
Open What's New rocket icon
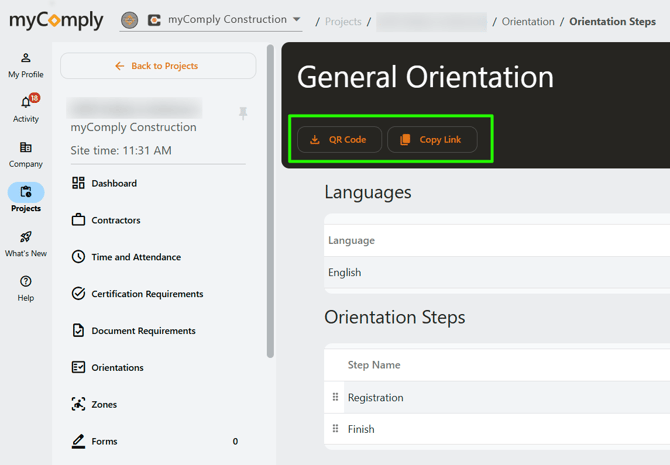pos(26,237)
